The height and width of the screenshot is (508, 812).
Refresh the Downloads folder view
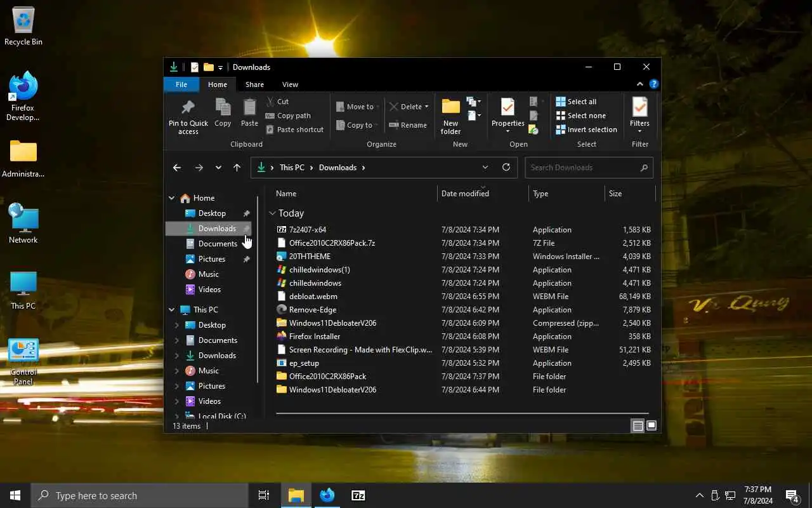click(506, 167)
